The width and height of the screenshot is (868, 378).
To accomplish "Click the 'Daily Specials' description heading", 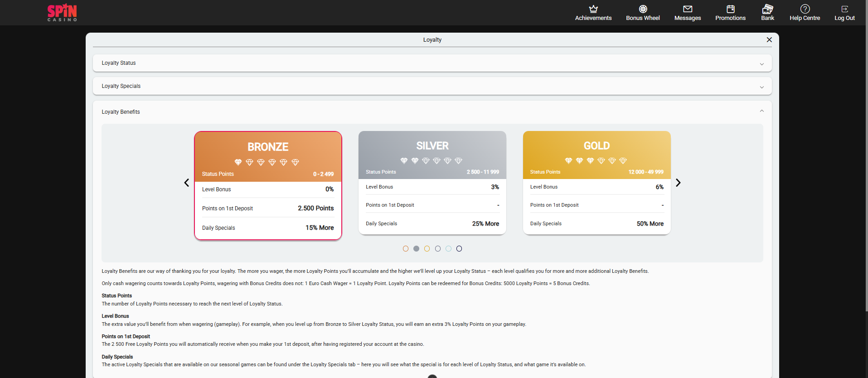I will pos(117,357).
